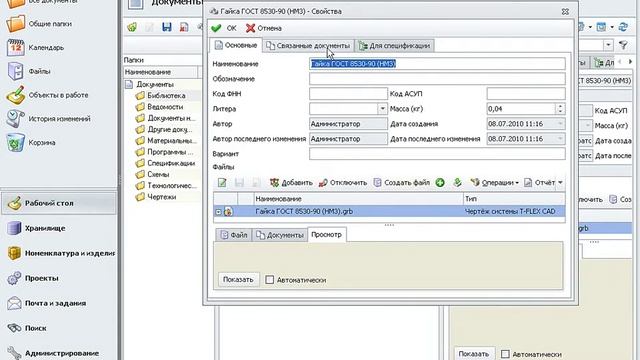The image size is (640, 360).
Task: Click Наименование input field
Action: [437, 64]
